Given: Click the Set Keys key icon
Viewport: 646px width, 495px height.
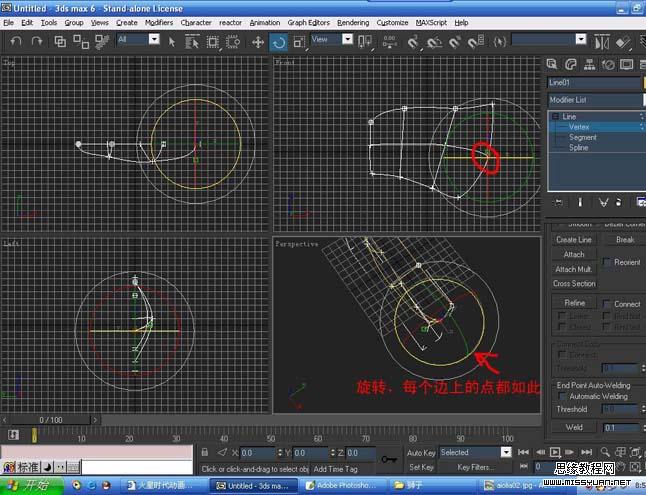Looking at the screenshot, I should coord(389,459).
